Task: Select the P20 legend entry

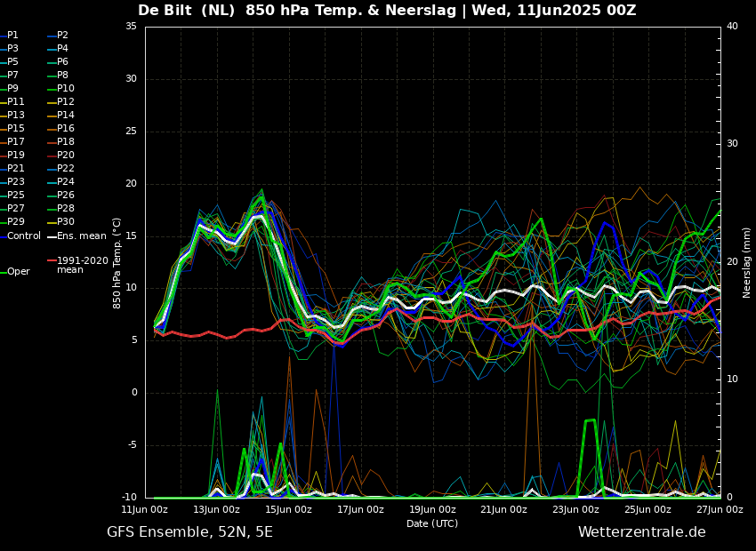Action: pyautogui.click(x=66, y=156)
